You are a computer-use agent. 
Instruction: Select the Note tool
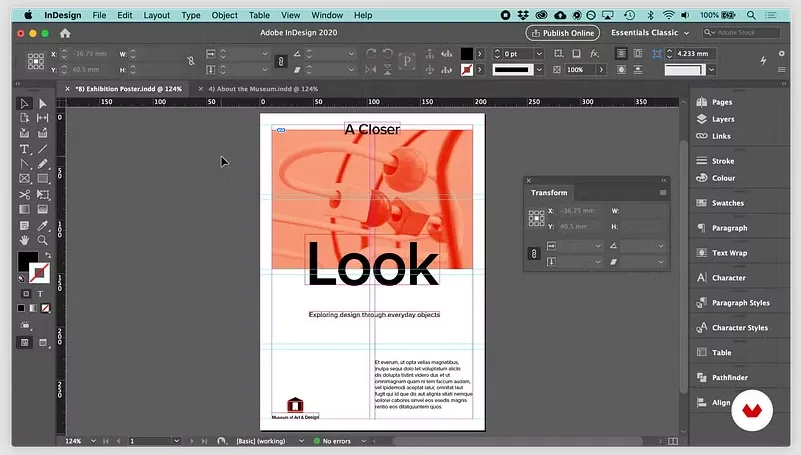[24, 225]
